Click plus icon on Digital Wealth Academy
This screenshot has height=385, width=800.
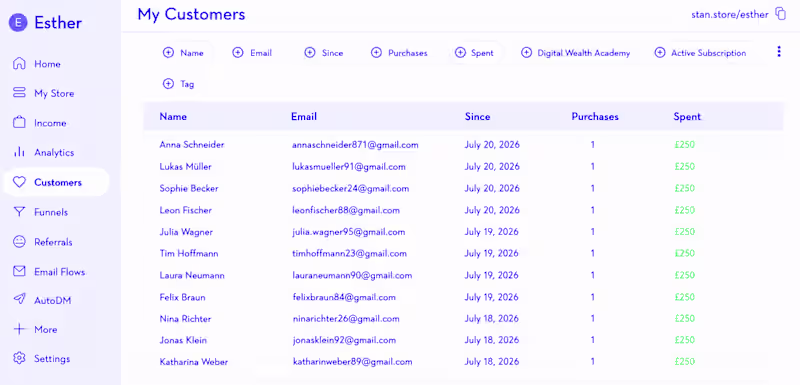click(x=526, y=53)
